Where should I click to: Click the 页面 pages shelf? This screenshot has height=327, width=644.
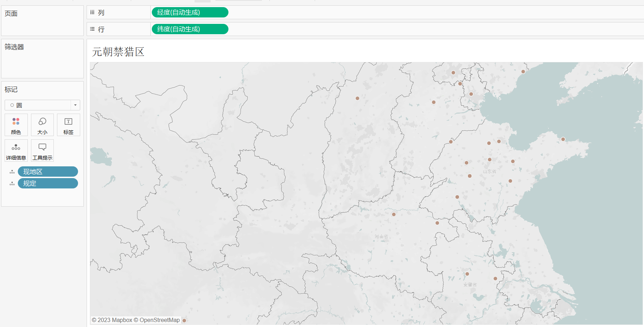(42, 21)
